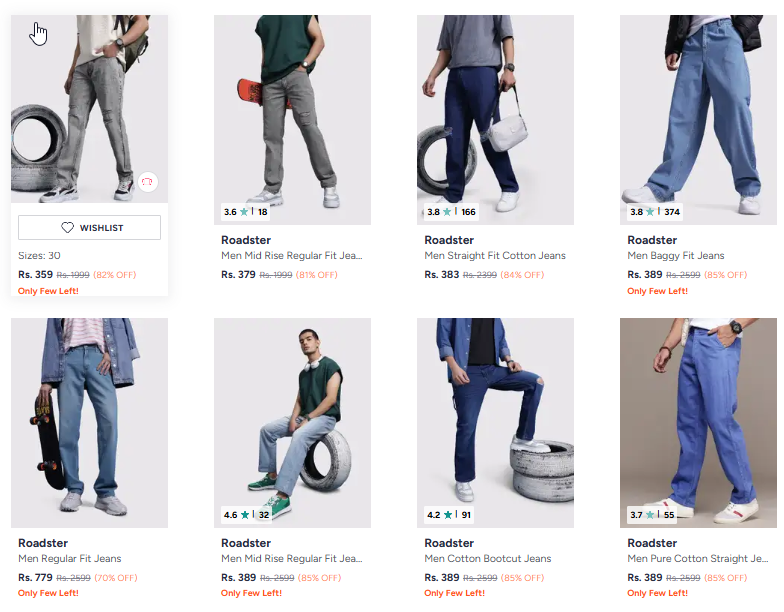The width and height of the screenshot is (784, 612).
Task: Open Men Straight Fit Cotton Jeans link
Action: pos(494,256)
